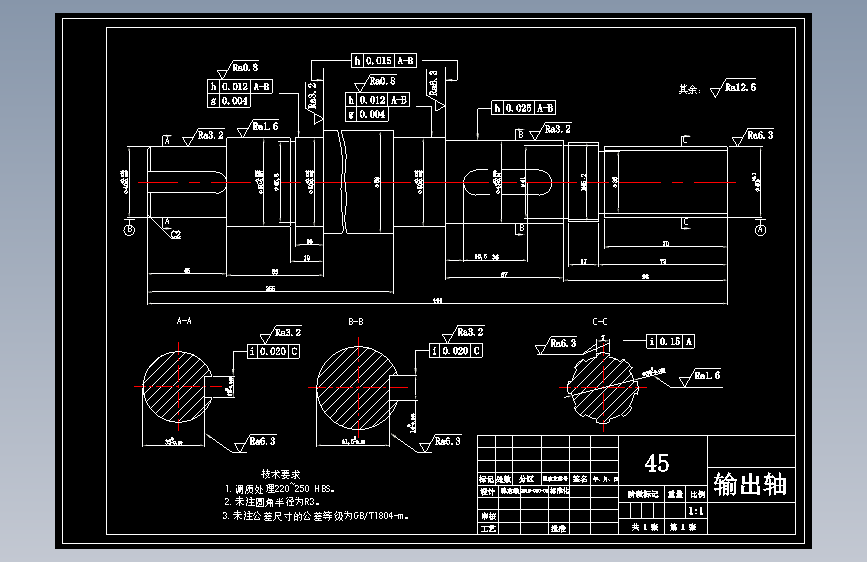The height and width of the screenshot is (562, 867).
Task: Select the Ra6.3 symbol below B-B section
Action: coord(440,443)
